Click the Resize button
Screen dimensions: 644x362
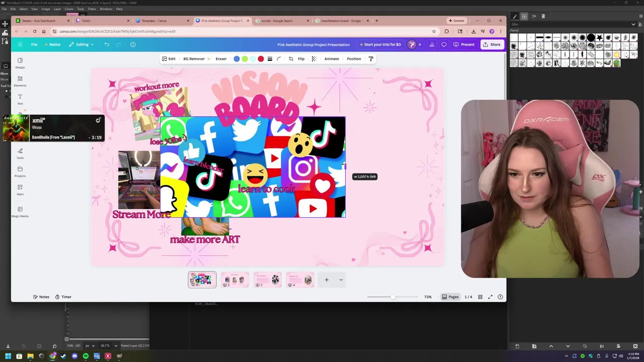click(x=52, y=44)
